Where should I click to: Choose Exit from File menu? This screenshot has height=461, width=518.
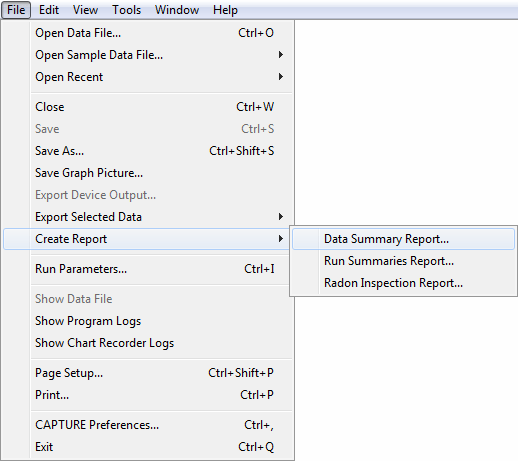(148, 447)
